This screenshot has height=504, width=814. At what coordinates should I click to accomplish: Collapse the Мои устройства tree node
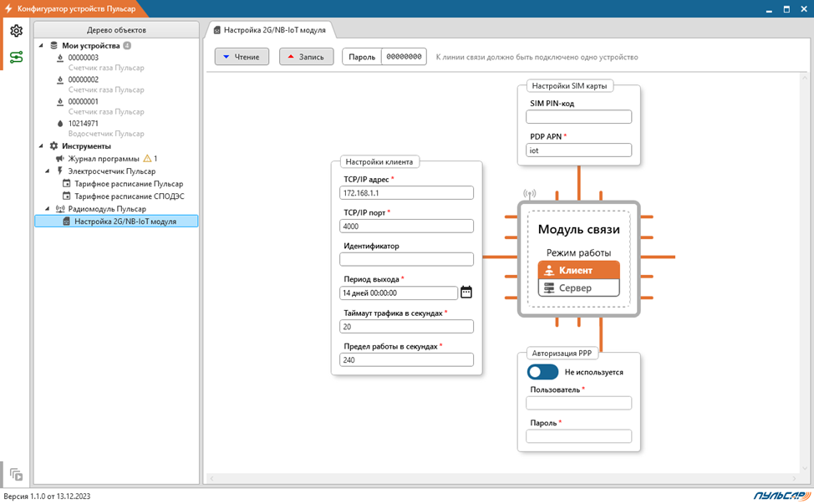(x=41, y=46)
